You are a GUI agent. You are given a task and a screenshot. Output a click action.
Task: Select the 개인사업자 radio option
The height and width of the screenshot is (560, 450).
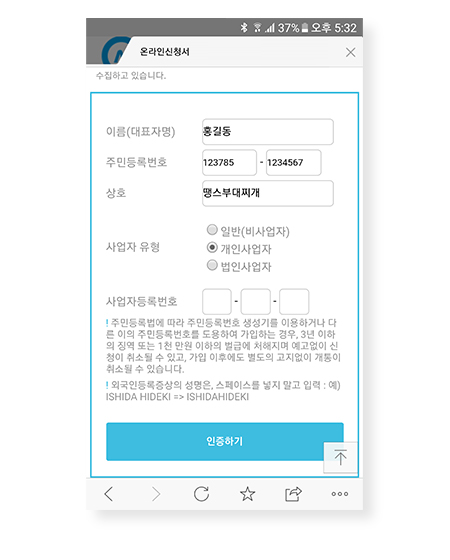(x=212, y=247)
